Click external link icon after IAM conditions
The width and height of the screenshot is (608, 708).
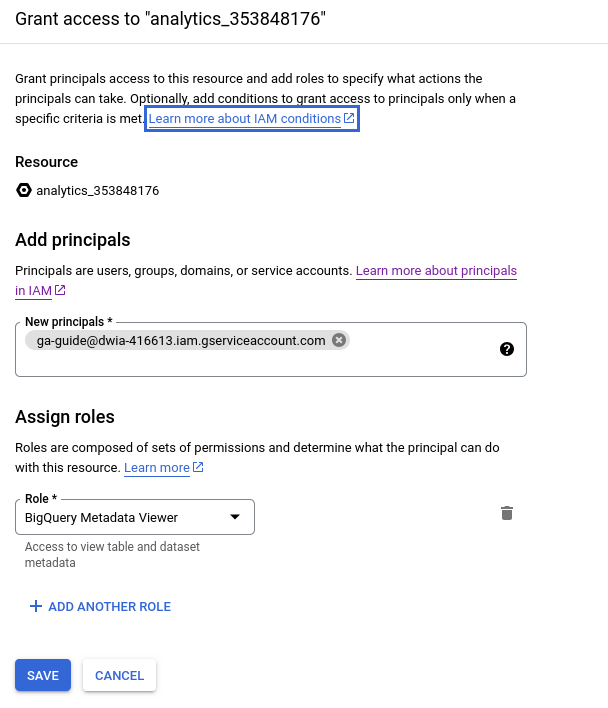pos(349,118)
